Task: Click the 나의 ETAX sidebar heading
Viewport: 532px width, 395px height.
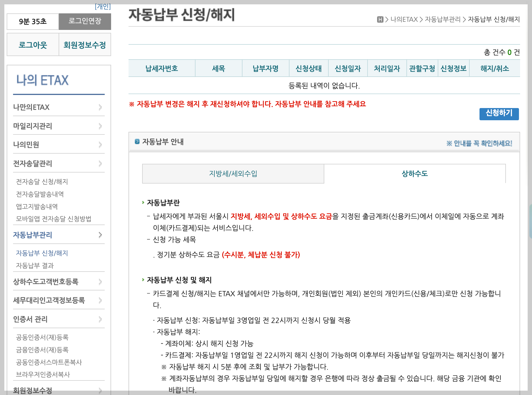Action: click(x=42, y=80)
